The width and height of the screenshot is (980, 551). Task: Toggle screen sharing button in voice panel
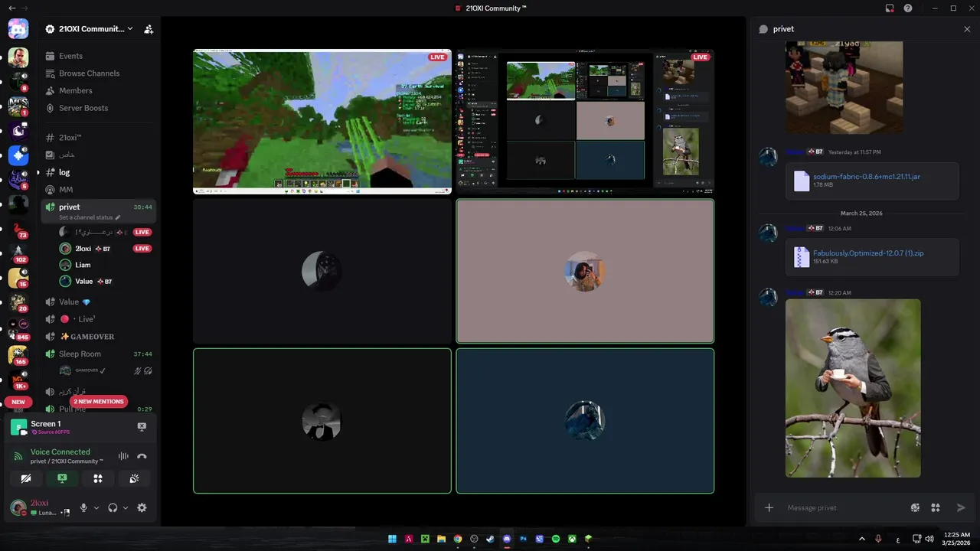(x=62, y=478)
